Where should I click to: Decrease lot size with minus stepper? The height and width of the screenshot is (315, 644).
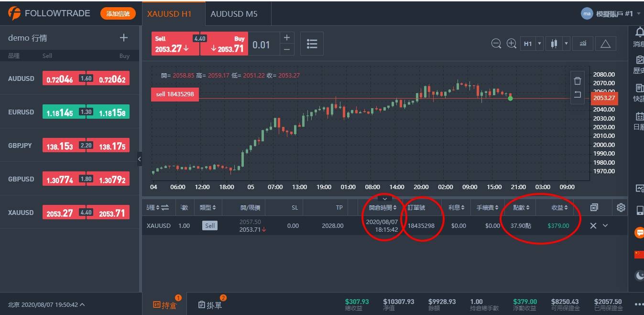(x=287, y=50)
